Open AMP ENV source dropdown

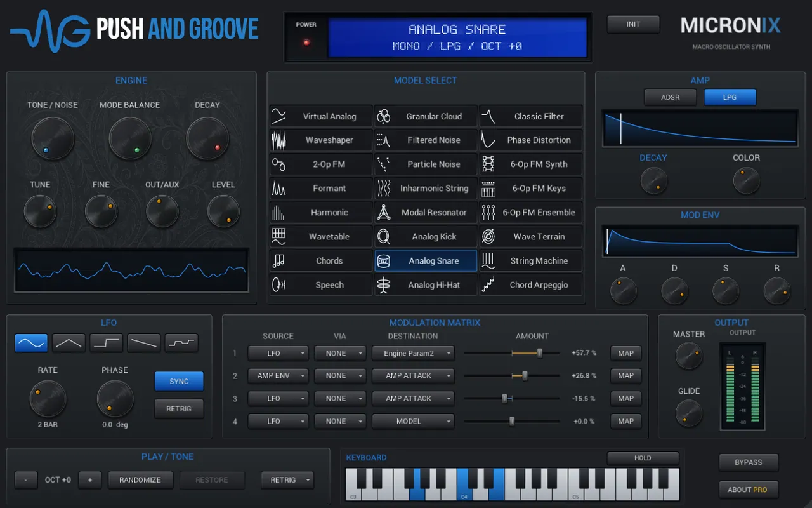coord(278,375)
